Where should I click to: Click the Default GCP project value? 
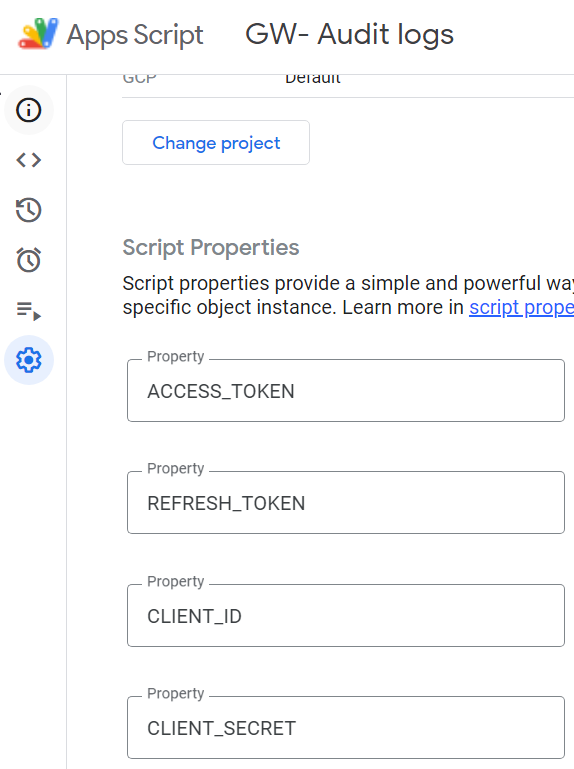tap(313, 78)
